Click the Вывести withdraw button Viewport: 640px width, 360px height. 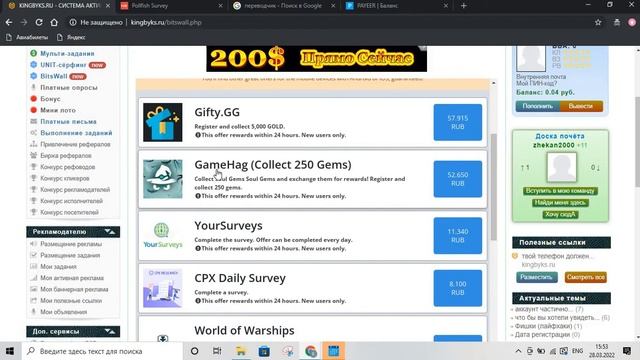coord(581,106)
